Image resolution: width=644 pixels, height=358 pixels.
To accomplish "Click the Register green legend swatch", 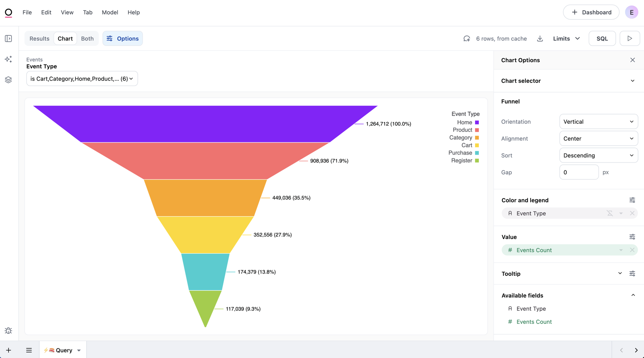I will click(x=477, y=161).
